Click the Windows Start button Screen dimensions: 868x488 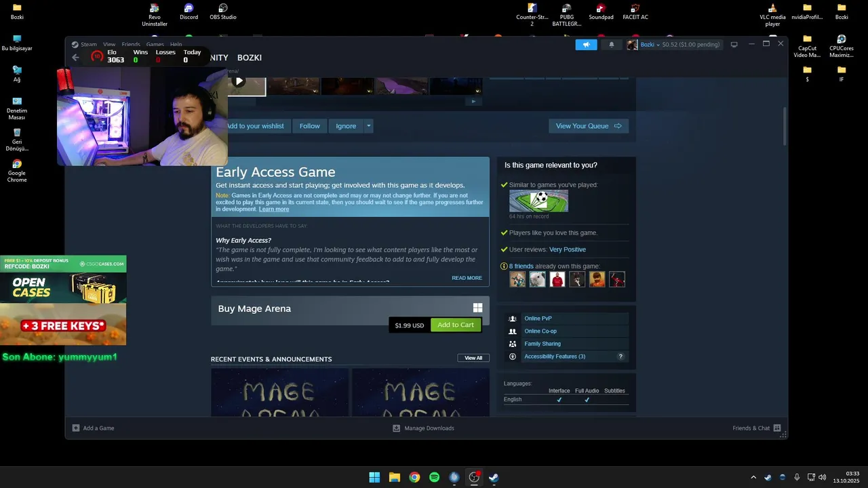[374, 477]
